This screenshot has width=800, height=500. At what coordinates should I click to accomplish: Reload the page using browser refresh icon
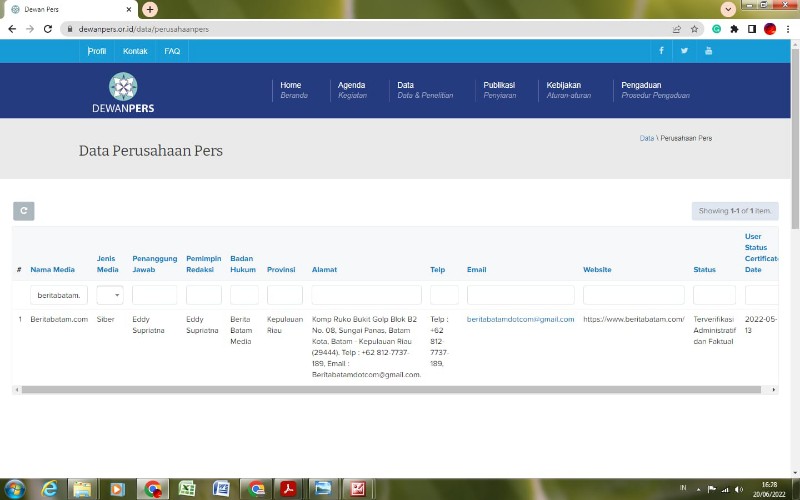(x=48, y=29)
